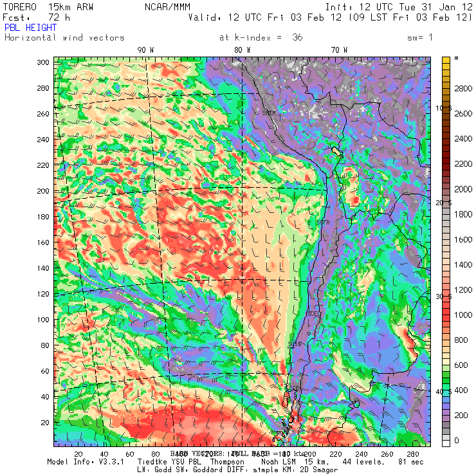Click the "1800" colorbar value
This screenshot has height=476, width=476.
point(463,214)
